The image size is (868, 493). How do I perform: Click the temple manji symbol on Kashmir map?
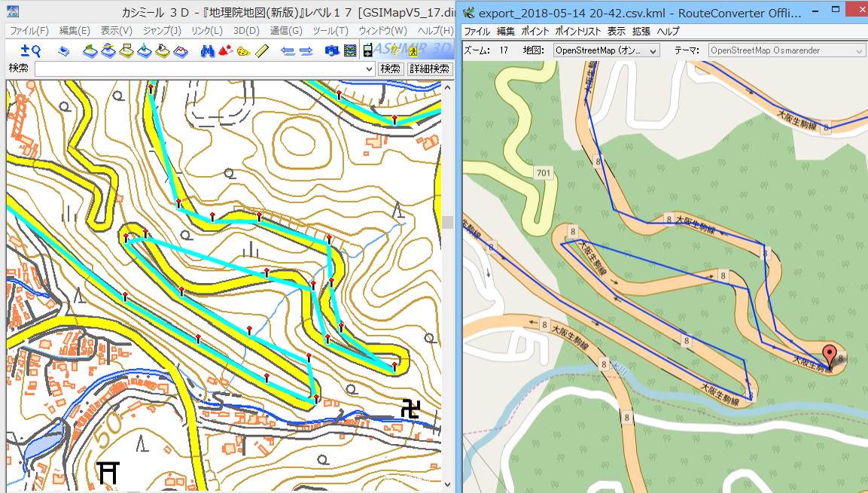tap(411, 409)
